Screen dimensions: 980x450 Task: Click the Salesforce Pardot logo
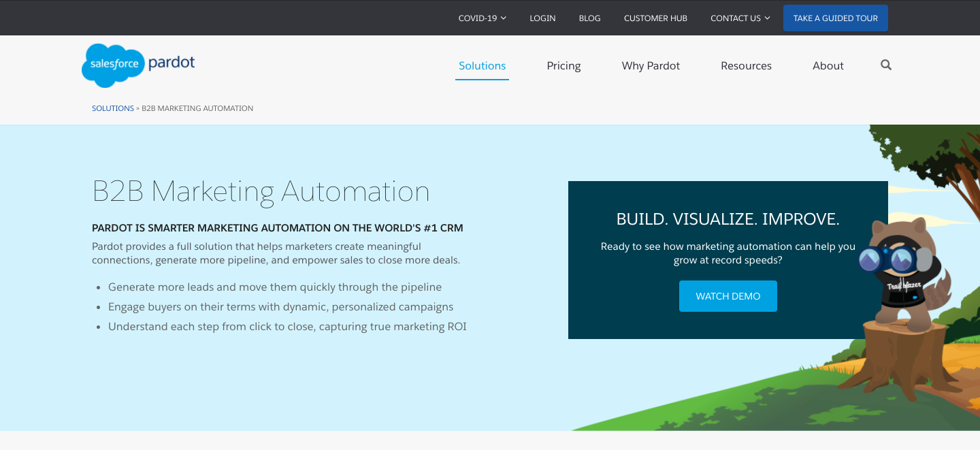coord(138,65)
